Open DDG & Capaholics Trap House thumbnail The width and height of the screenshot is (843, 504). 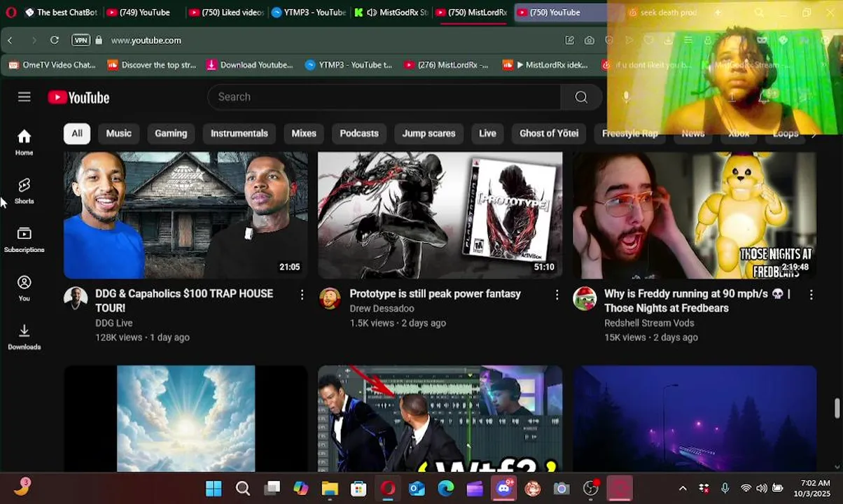pyautogui.click(x=186, y=215)
